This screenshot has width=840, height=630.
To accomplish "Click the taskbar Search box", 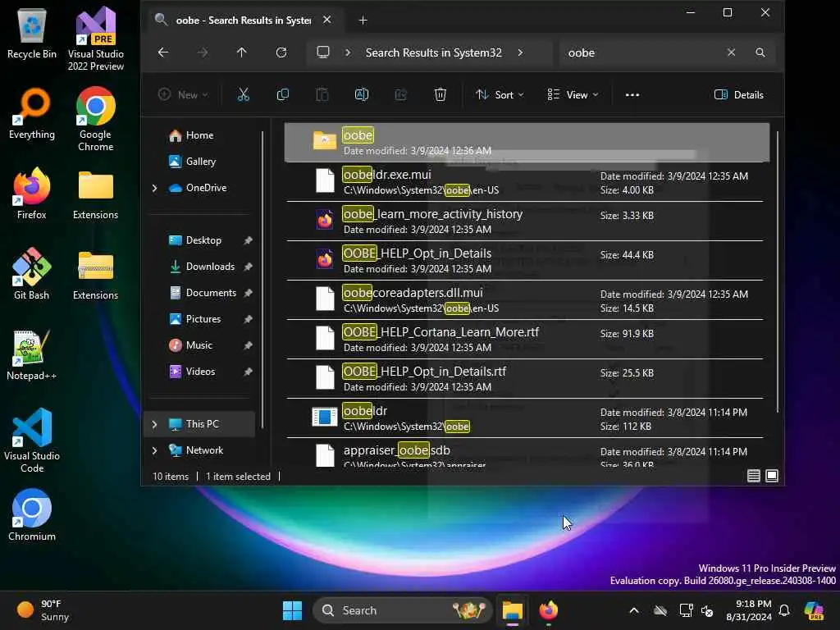I will [402, 610].
